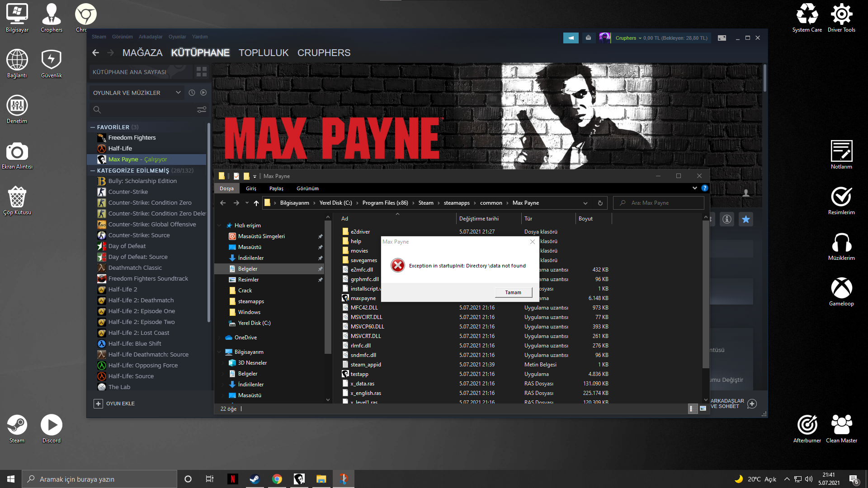Image resolution: width=868 pixels, height=488 pixels.
Task: Click the Up folder arrow in Explorer
Action: [x=256, y=203]
